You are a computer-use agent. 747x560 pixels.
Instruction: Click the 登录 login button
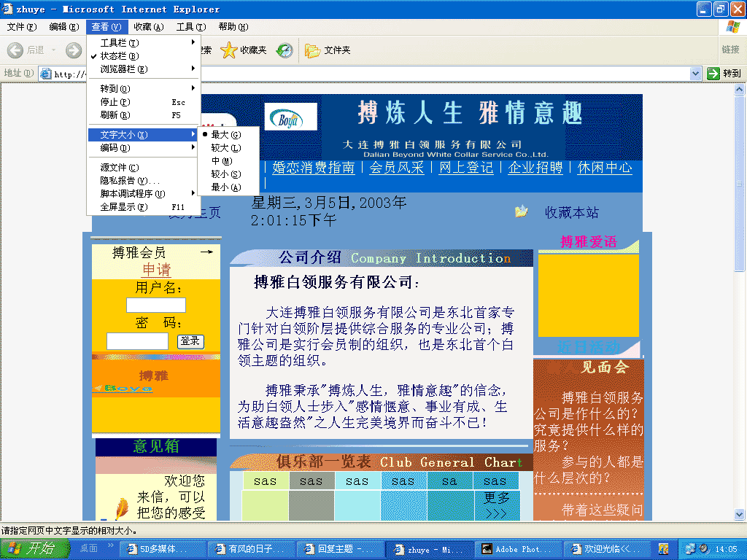coord(190,341)
